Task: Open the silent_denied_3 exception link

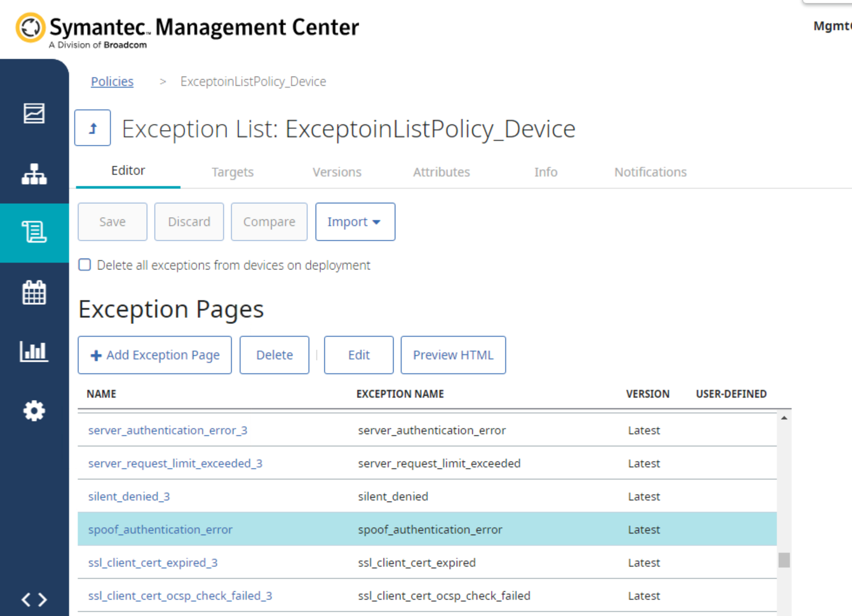Action: [129, 496]
